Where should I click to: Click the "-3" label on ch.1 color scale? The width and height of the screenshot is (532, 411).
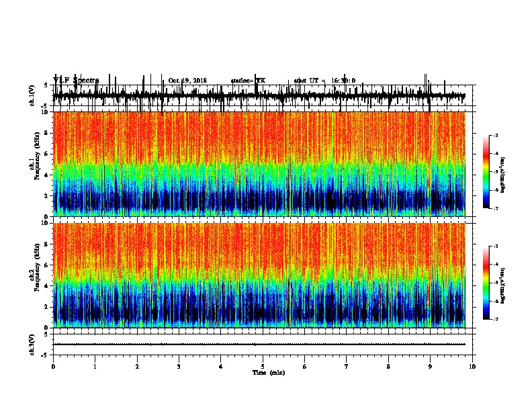(495, 135)
